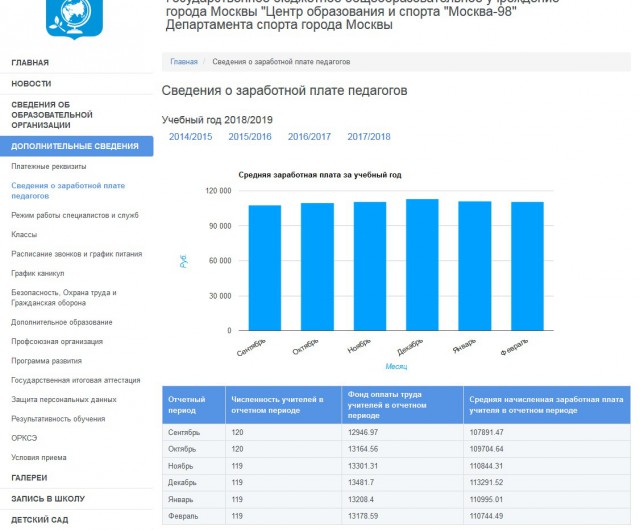
Task: Open the ЗАПИСЬ В ШКОЛУ menu item
Action: pyautogui.click(x=48, y=499)
